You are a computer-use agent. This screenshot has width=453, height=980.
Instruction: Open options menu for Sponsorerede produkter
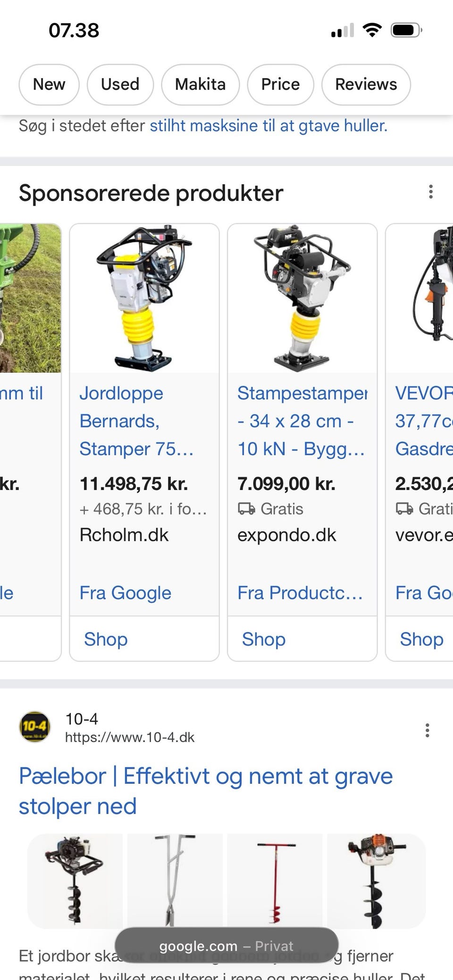click(x=430, y=192)
